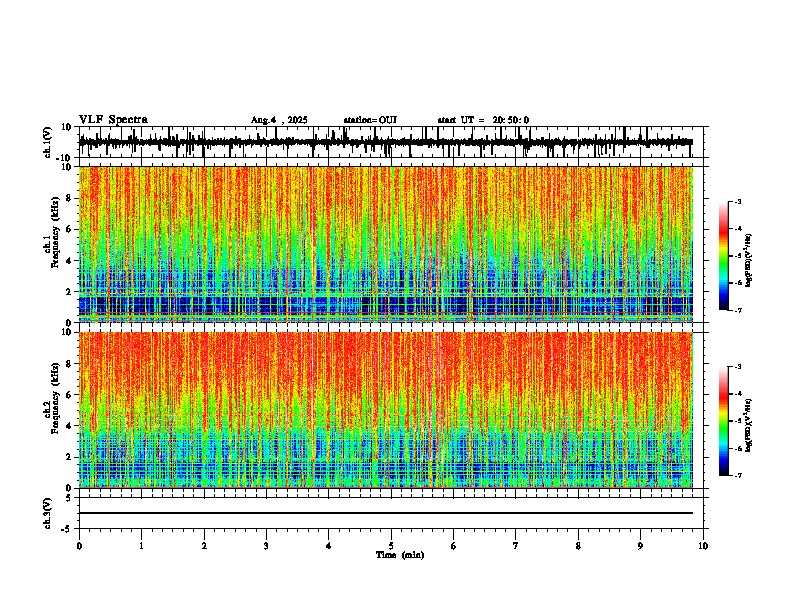
Task: Click the "ch.3(V)" axis label
Action: (x=48, y=513)
